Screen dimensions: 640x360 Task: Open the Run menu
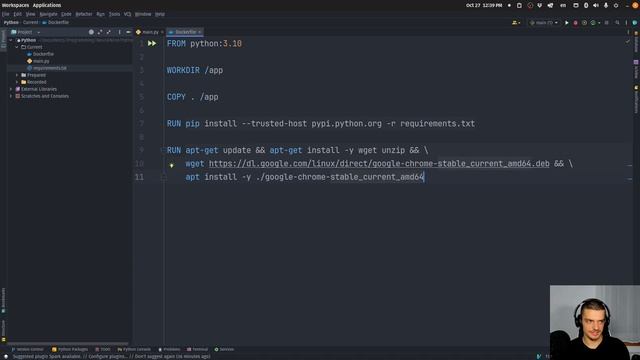tap(100, 14)
